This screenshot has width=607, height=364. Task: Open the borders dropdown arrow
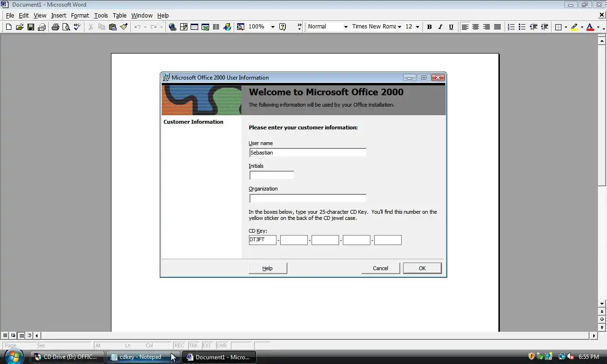pyautogui.click(x=566, y=27)
